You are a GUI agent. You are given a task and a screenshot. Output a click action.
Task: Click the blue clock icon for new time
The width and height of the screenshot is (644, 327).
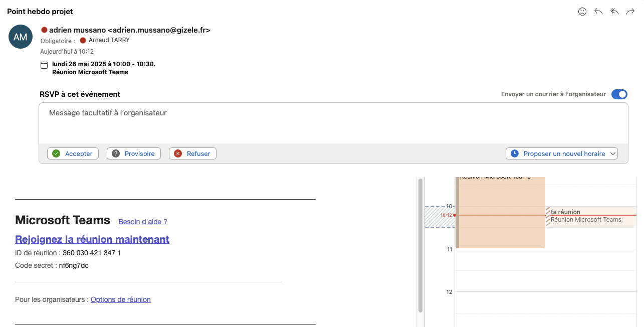click(515, 153)
